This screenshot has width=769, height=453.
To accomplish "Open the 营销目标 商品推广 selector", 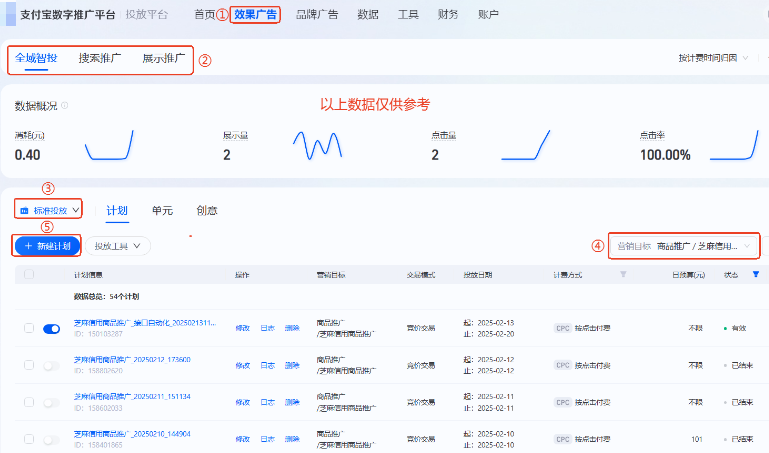I will pos(684,246).
